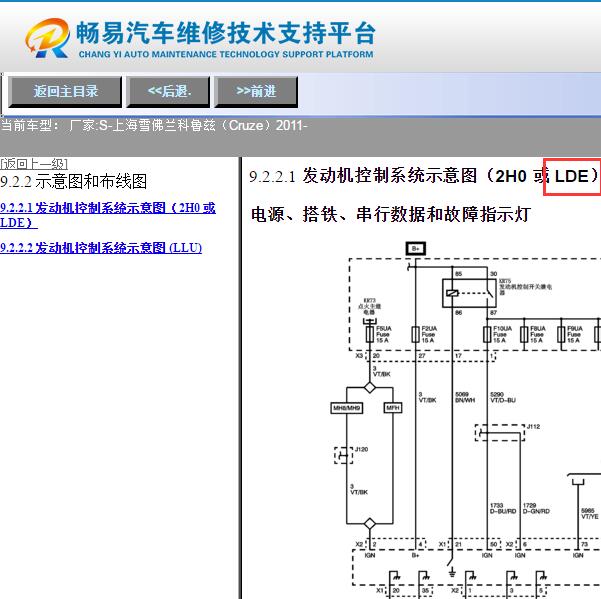Click the wire label '1733 D-BU/RD'
Screen dimensions: 601x599
(503, 508)
